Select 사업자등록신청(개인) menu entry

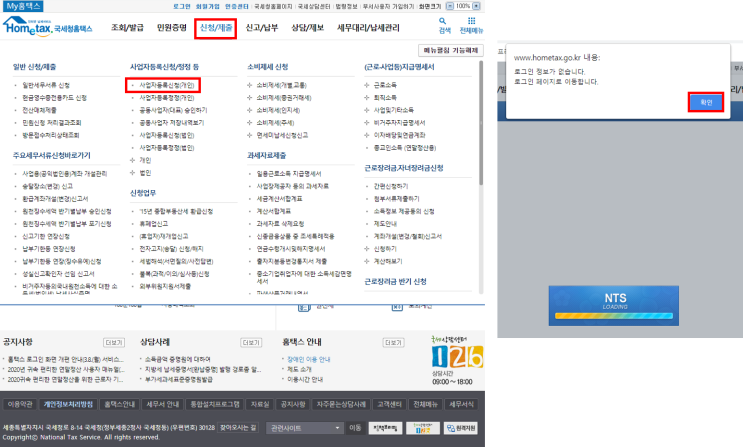click(x=167, y=85)
